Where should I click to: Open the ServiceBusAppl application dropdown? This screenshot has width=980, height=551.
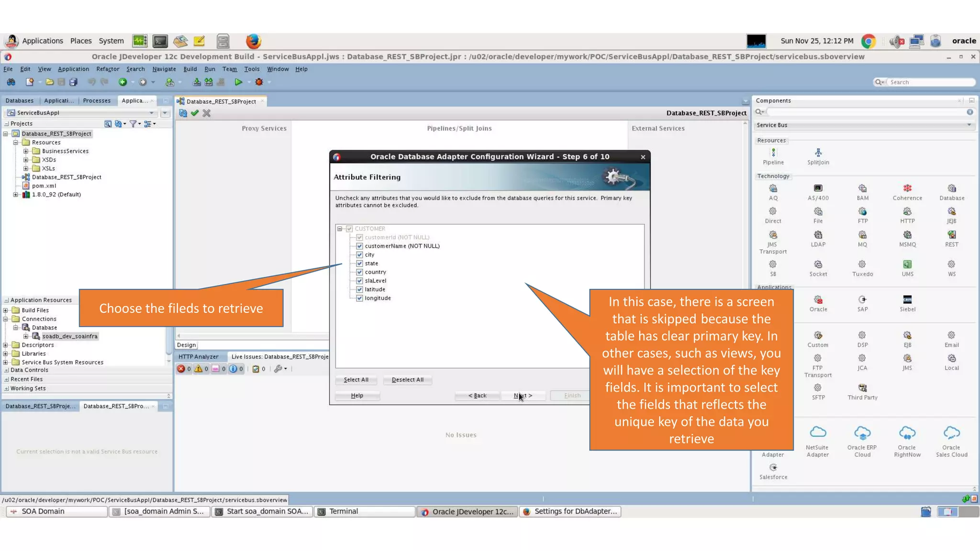pos(151,113)
